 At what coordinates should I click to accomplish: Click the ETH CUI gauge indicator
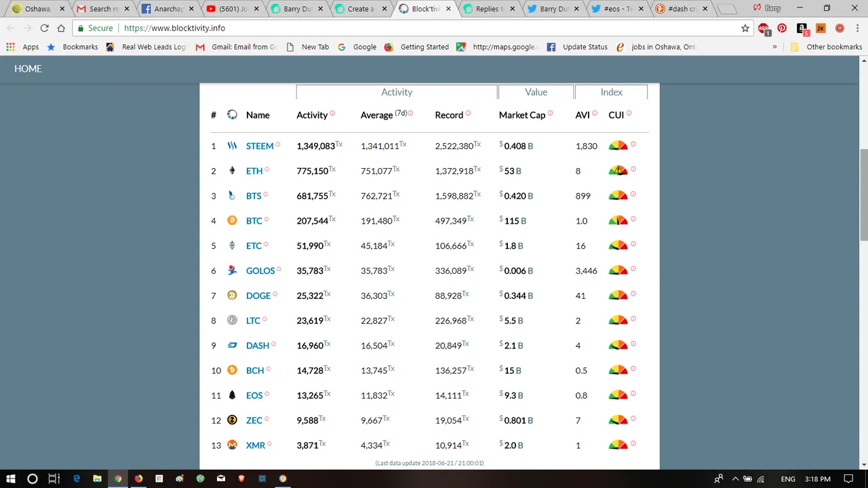(618, 170)
